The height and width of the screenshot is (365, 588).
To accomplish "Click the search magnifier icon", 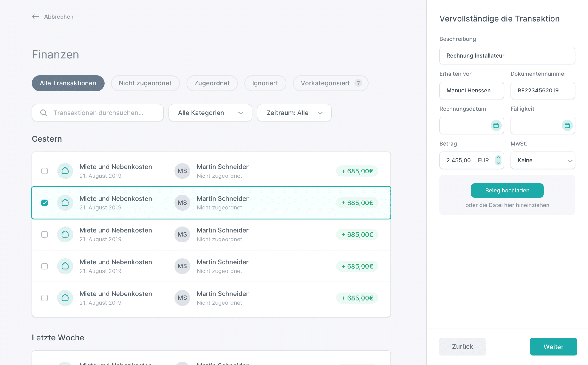I will [44, 113].
